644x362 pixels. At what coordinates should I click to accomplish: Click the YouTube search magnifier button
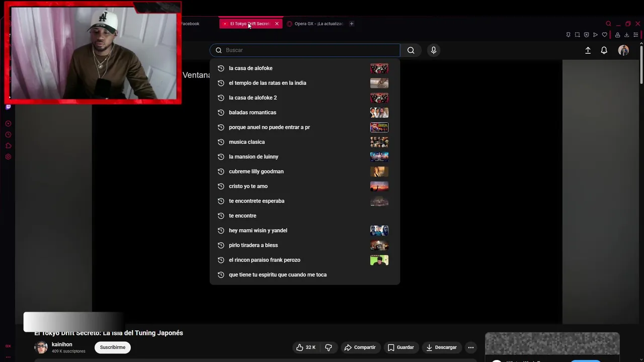(x=411, y=50)
